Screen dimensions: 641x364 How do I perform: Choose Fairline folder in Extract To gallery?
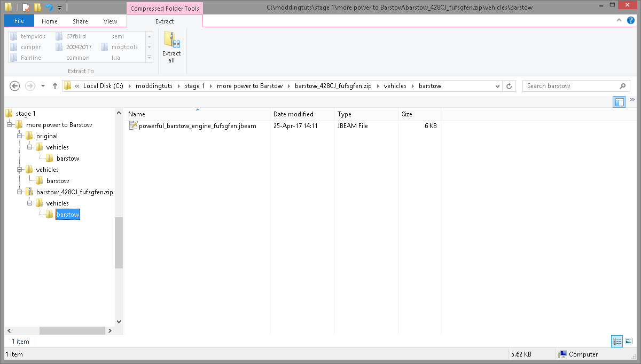[26, 58]
